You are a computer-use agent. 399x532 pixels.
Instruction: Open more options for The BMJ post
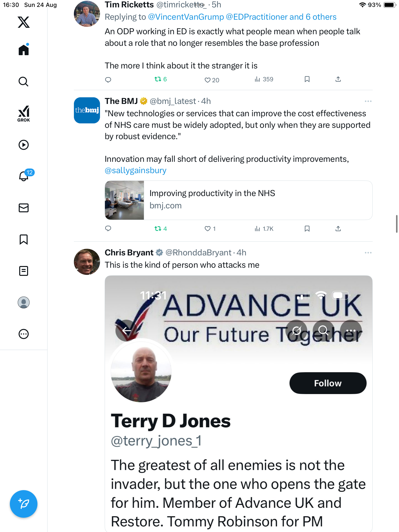(x=368, y=101)
